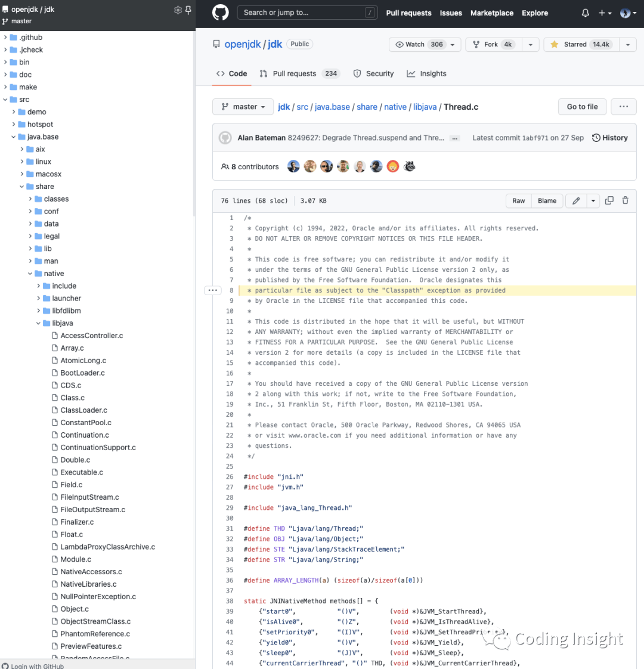
Task: Select the make folder
Action: tap(28, 87)
